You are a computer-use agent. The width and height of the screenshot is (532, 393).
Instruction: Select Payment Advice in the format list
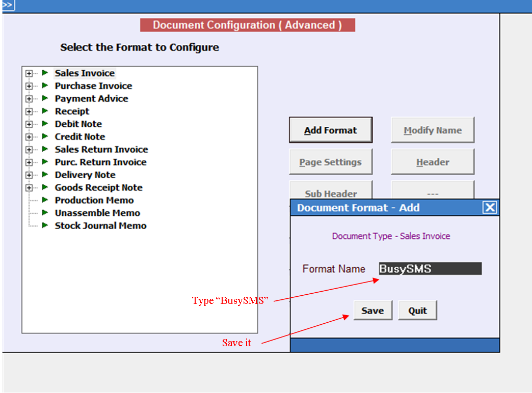tap(92, 99)
